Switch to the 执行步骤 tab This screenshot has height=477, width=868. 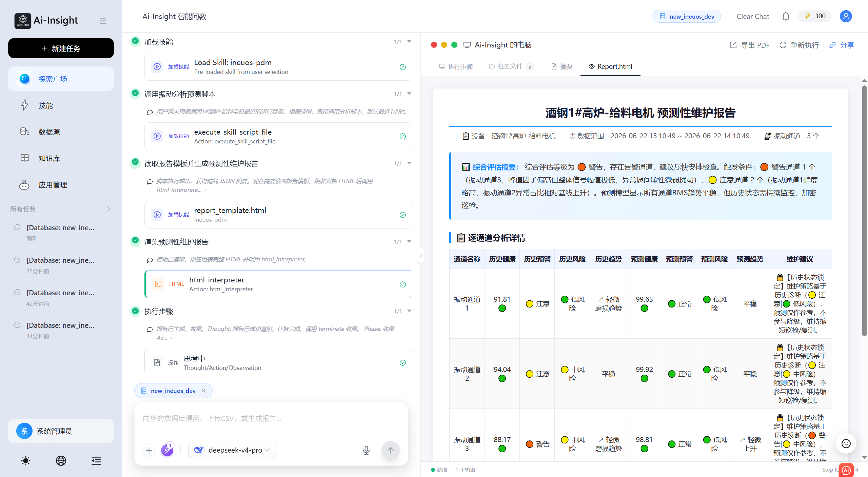456,66
